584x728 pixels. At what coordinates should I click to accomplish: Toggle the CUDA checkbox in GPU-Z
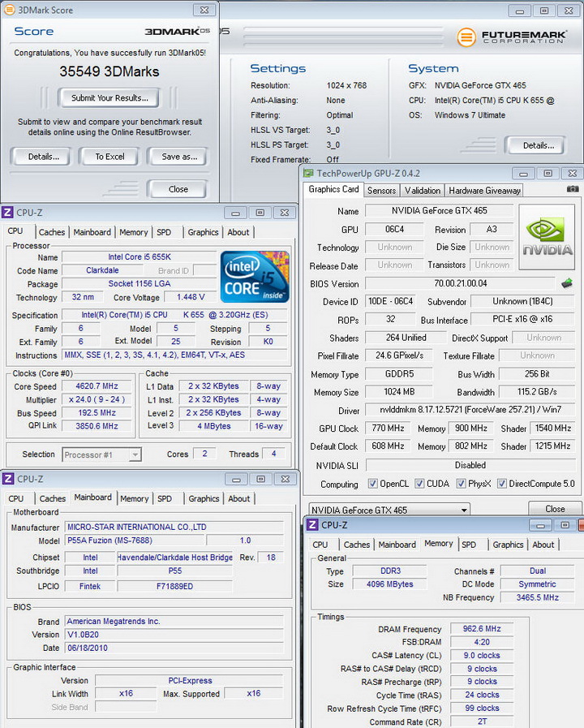(x=419, y=484)
